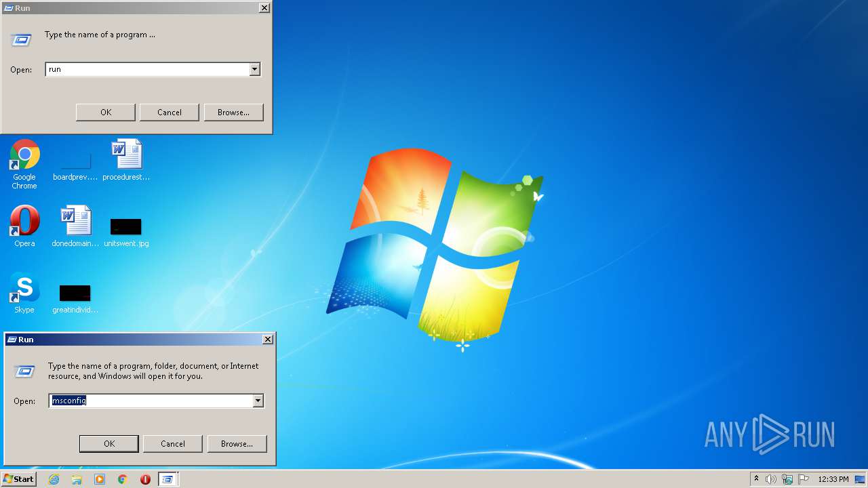Expand the dropdown with 'run' text
868x488 pixels.
254,69
